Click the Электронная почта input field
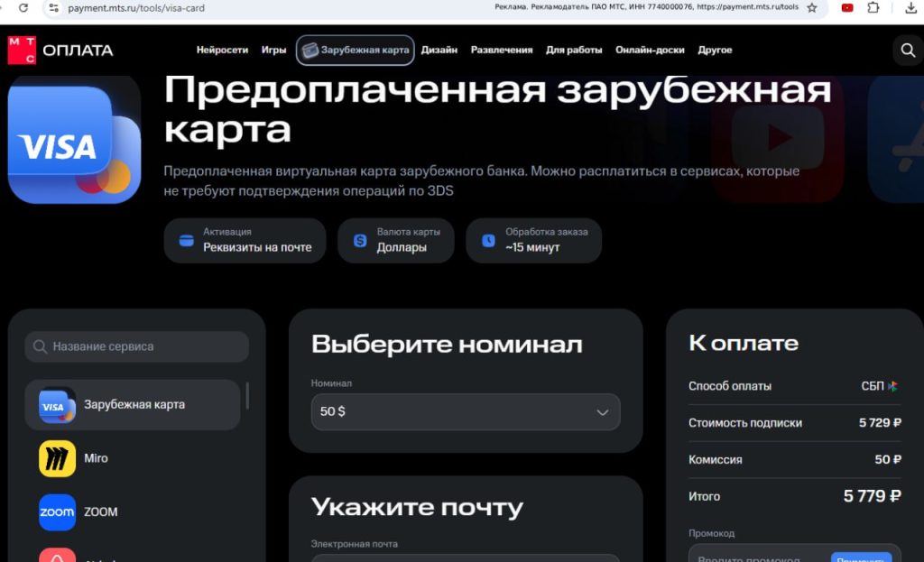Screen dimensions: 924x562 pyautogui.click(x=465, y=559)
